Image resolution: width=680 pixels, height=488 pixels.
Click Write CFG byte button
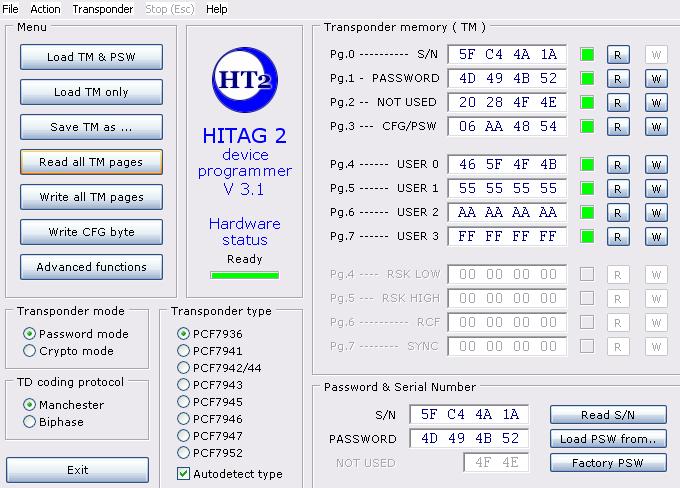pos(91,232)
